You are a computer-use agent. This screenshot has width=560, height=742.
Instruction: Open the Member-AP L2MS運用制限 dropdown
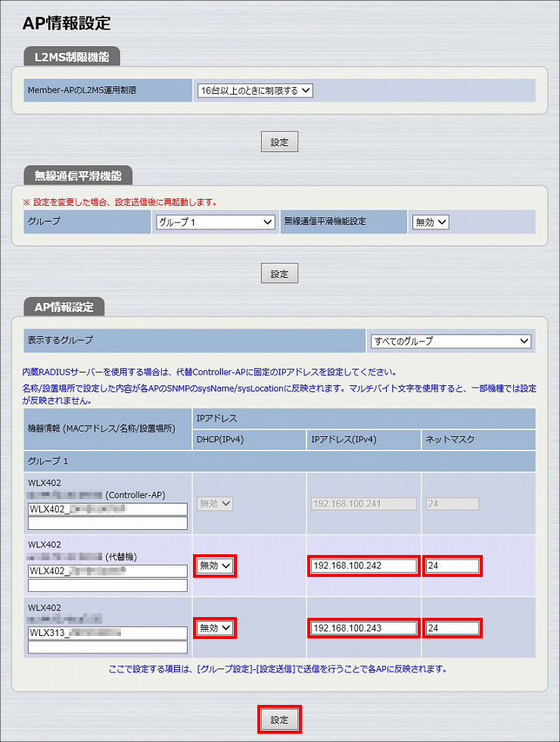(x=256, y=90)
